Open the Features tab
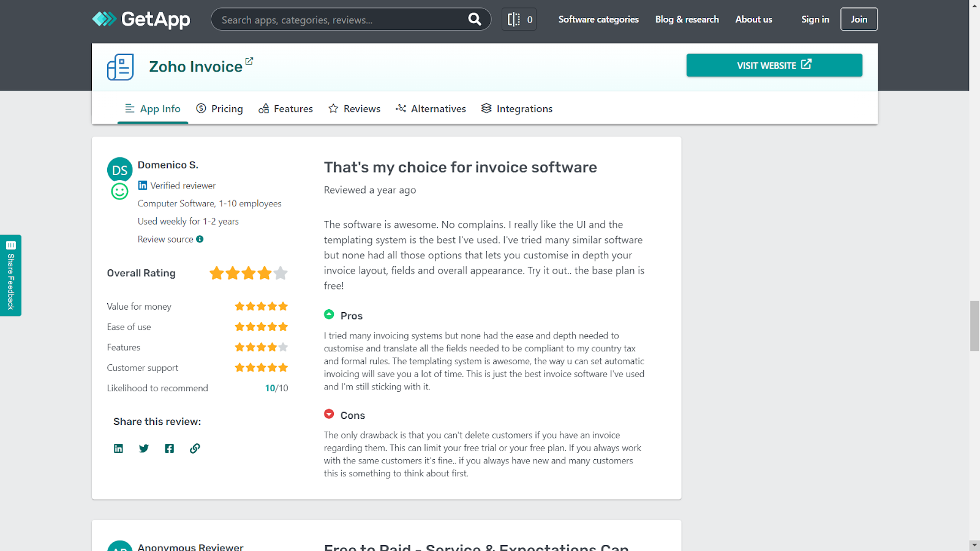980x551 pixels. coord(285,109)
